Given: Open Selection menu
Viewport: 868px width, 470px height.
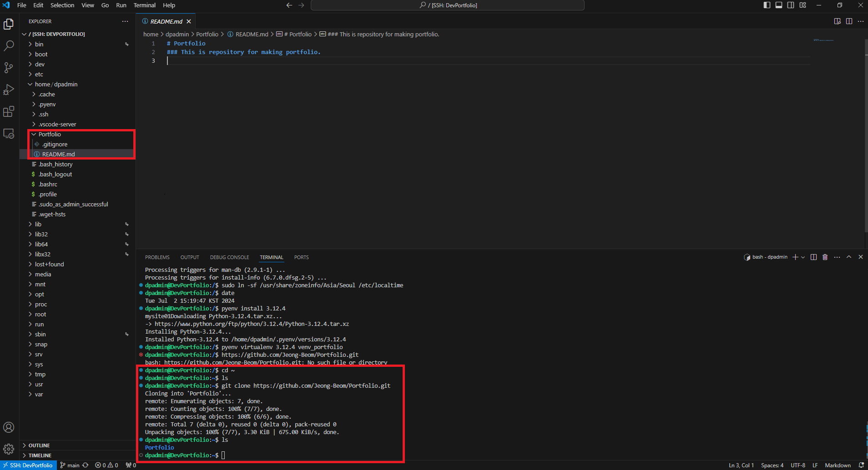Looking at the screenshot, I should coord(62,5).
